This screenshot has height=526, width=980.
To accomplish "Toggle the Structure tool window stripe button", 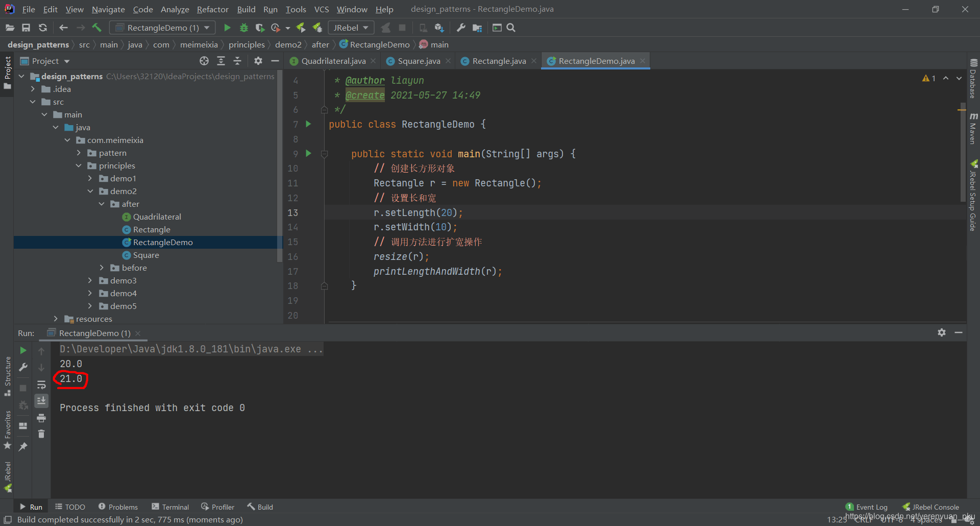I will coord(7,376).
